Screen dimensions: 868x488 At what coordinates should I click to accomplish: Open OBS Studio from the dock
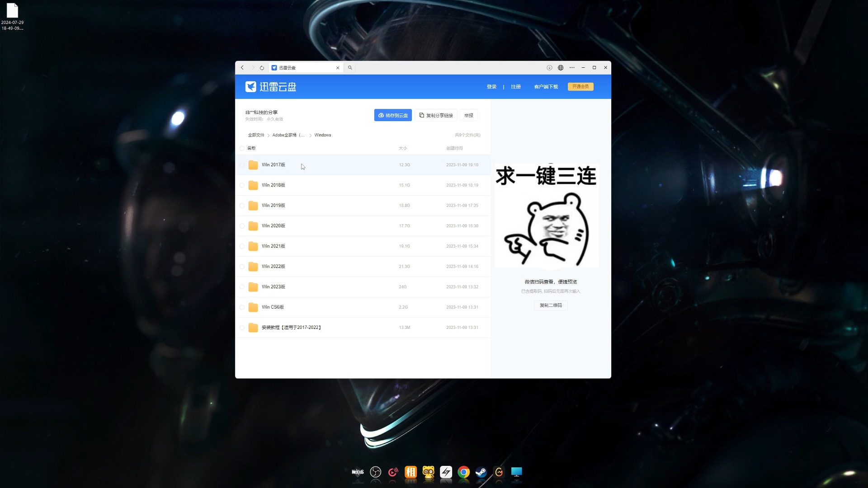(x=375, y=472)
